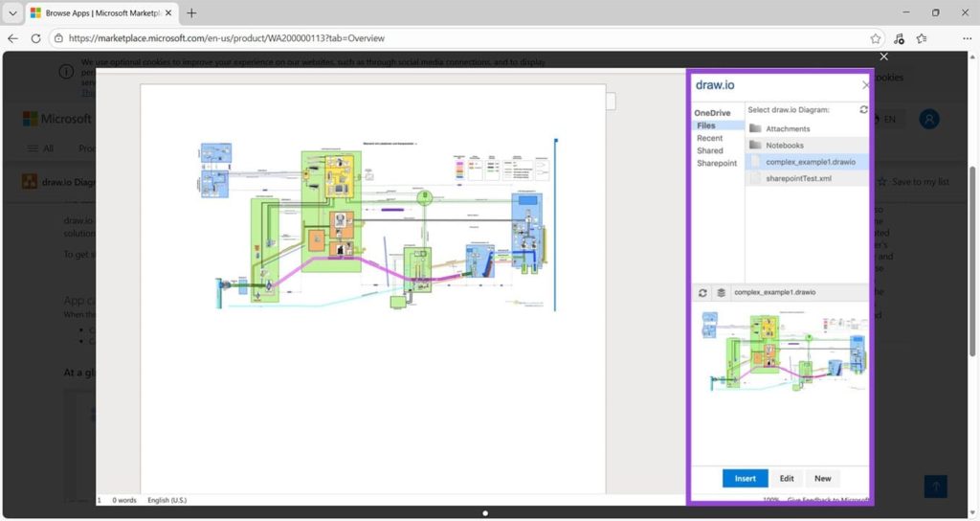Click the layers icon in preview bar
The image size is (980, 521).
[x=721, y=292]
